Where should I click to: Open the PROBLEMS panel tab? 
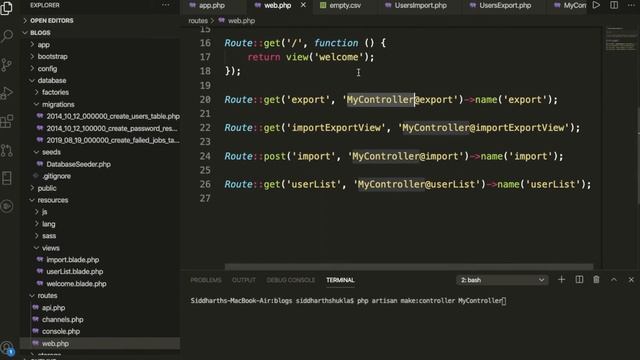206,280
